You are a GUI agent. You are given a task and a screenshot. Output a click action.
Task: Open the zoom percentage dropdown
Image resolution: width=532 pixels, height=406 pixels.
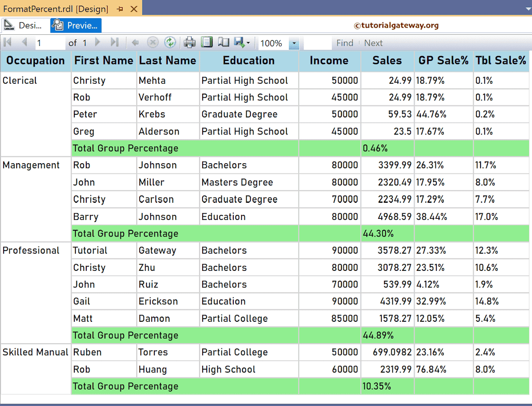coord(294,43)
